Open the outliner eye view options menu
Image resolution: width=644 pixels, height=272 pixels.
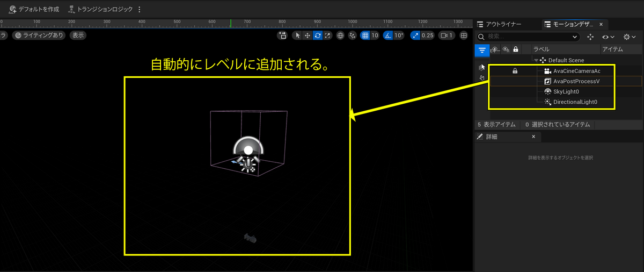[x=608, y=37]
